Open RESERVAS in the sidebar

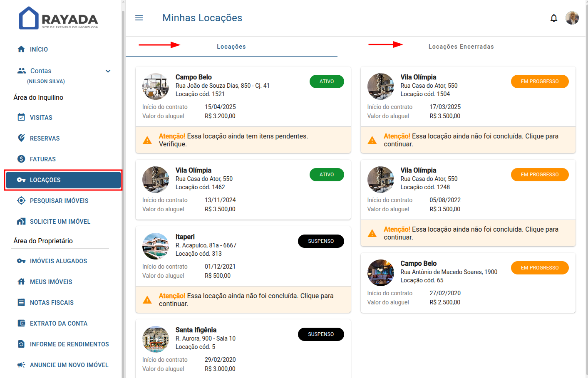pyautogui.click(x=45, y=138)
